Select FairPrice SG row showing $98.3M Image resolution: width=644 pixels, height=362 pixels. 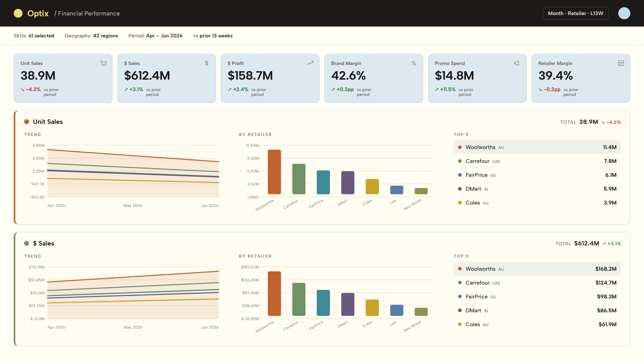537,297
